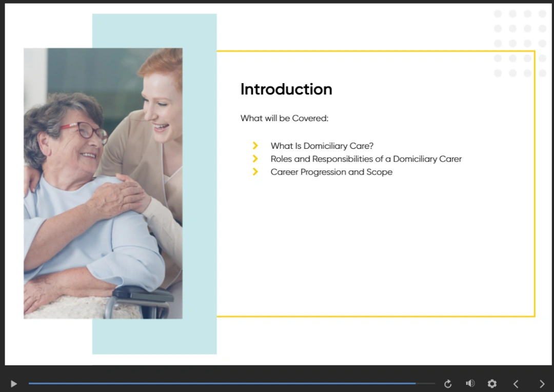Open player settings gear icon

click(492, 384)
